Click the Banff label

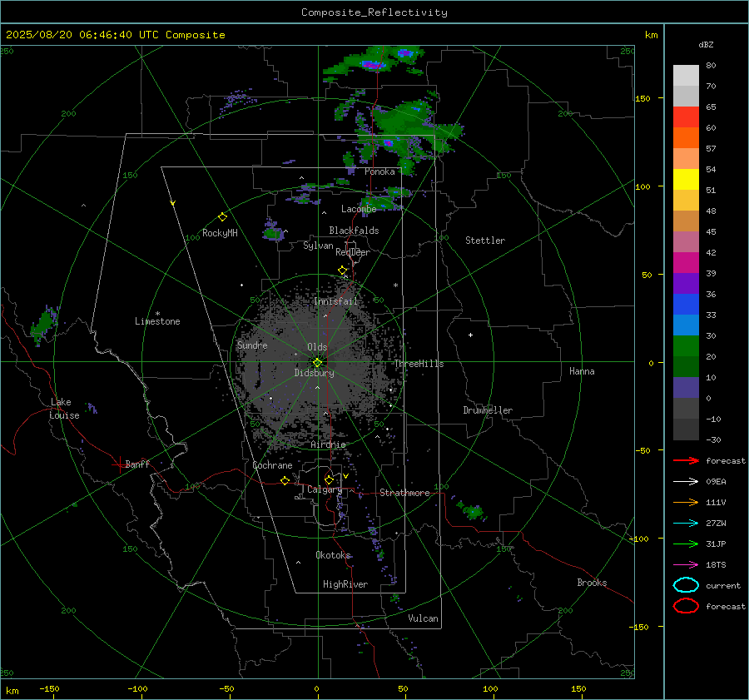click(137, 464)
